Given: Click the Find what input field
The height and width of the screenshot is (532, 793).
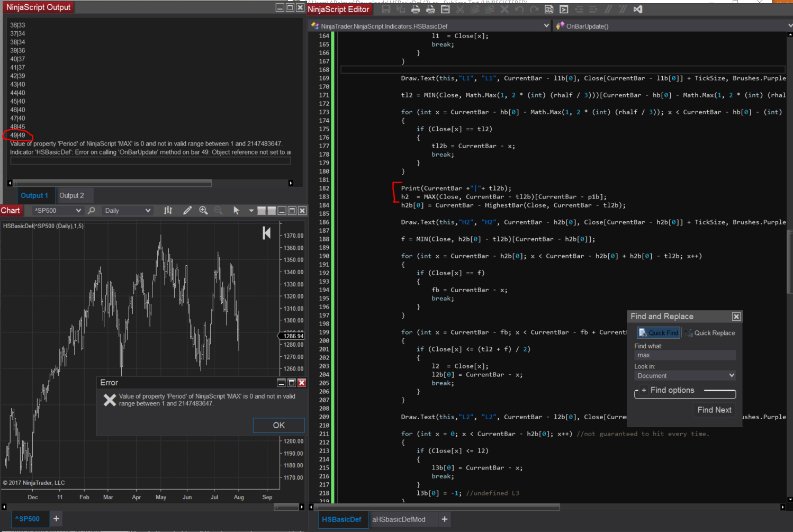Looking at the screenshot, I should [x=685, y=355].
